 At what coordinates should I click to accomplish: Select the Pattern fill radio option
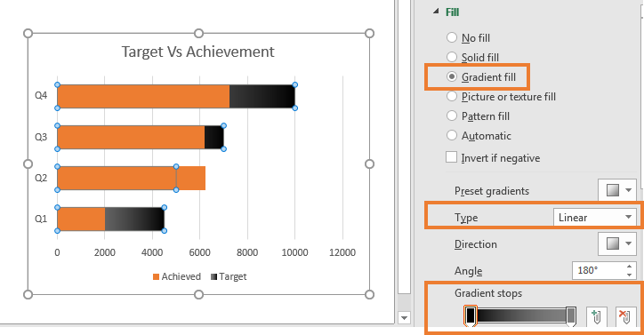coord(452,116)
